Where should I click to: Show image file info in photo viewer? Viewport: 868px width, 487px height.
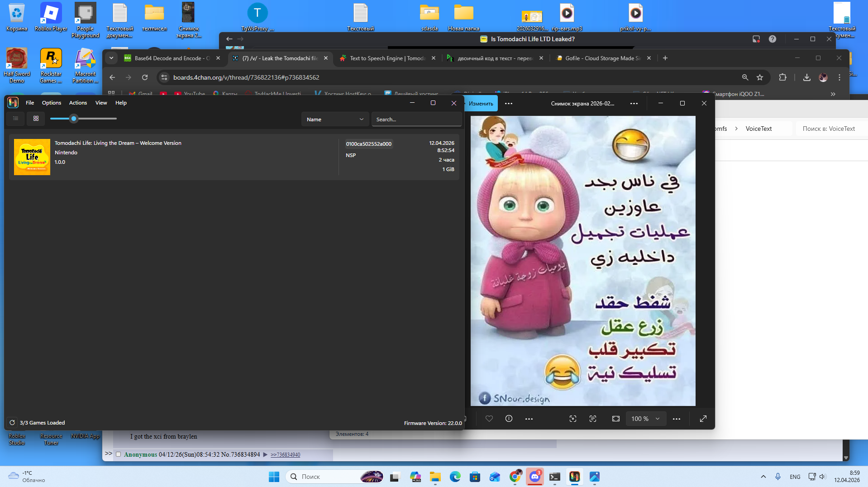pos(509,419)
